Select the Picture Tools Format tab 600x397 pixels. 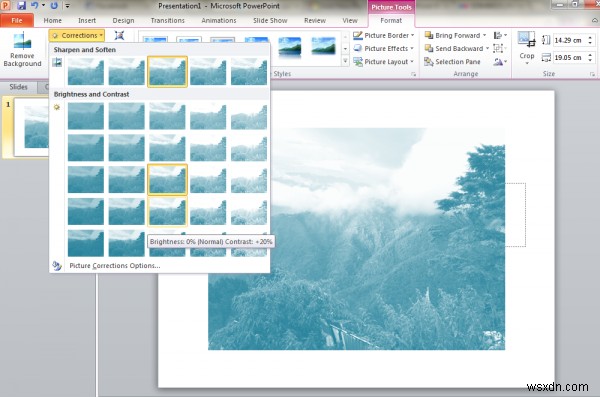click(391, 21)
